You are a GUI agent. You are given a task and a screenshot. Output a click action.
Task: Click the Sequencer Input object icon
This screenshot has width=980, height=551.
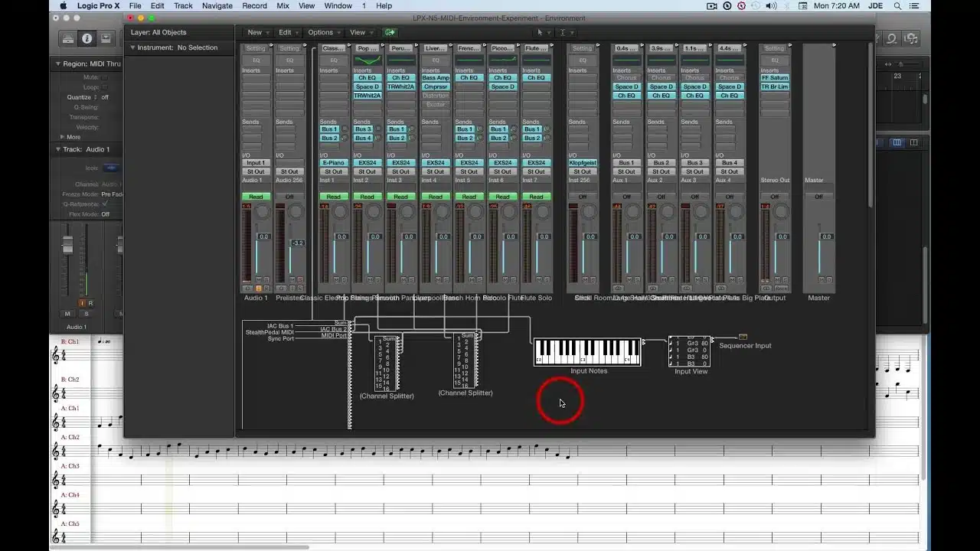(x=743, y=337)
